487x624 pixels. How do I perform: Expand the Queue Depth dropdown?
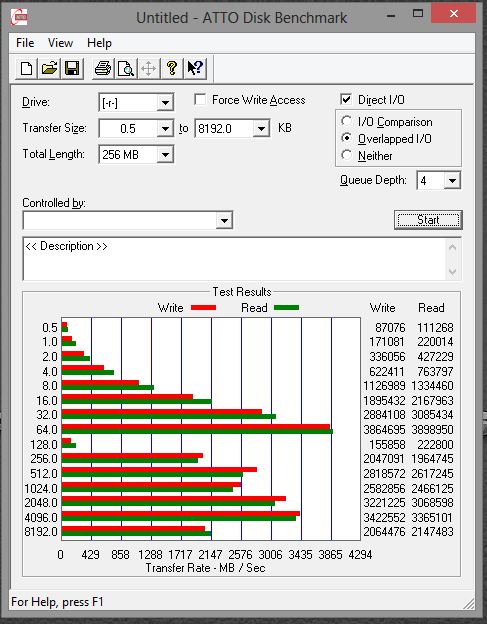[x=452, y=181]
